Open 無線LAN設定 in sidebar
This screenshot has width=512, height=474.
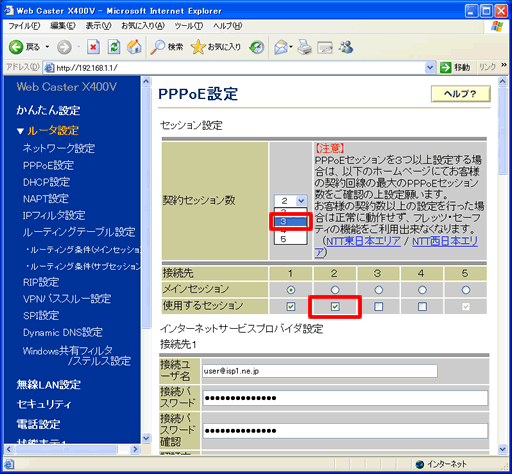click(49, 385)
